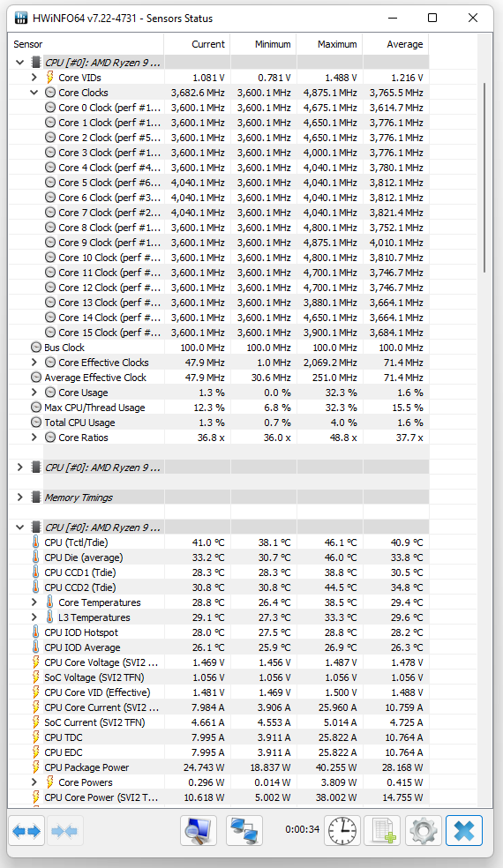Expand the Core Powers row
Screen dimensions: 503x868
34,782
